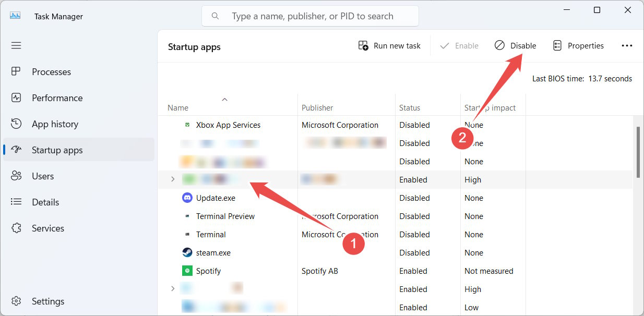This screenshot has height=316, width=644.
Task: Expand the highlighted enabled startup entry
Action: coord(172,179)
